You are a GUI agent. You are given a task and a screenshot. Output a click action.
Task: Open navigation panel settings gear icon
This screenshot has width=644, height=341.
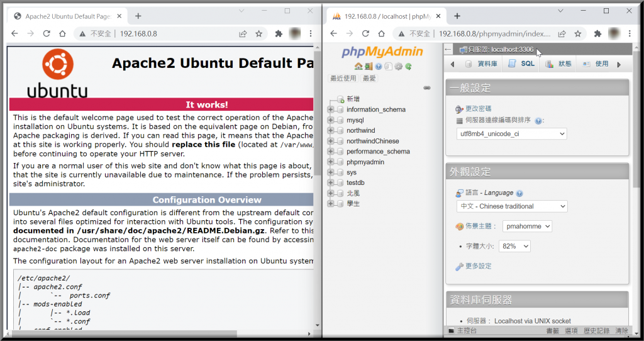point(398,66)
